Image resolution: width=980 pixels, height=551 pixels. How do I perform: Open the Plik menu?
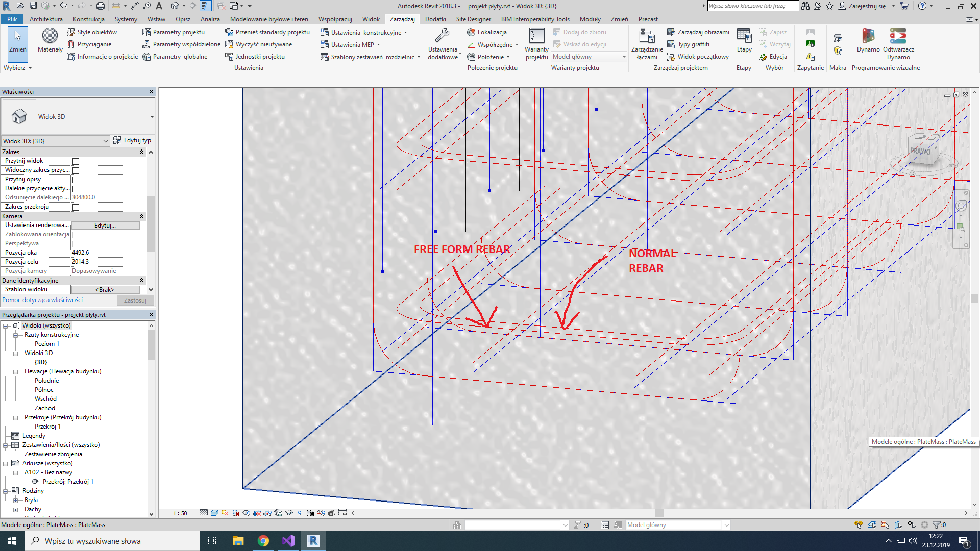pyautogui.click(x=12, y=19)
